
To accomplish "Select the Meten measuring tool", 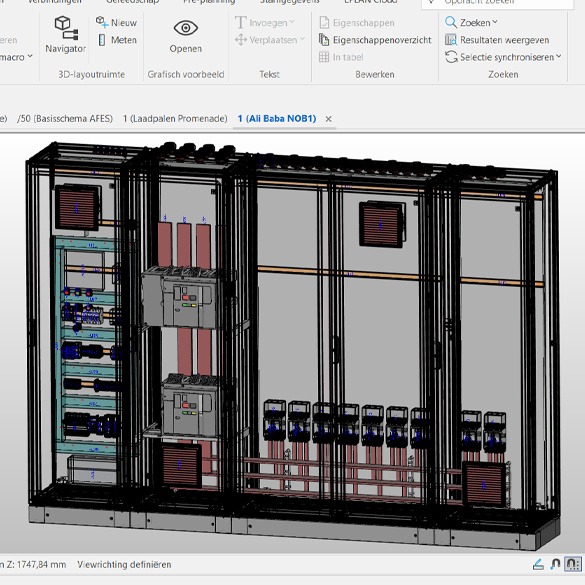I will [117, 40].
